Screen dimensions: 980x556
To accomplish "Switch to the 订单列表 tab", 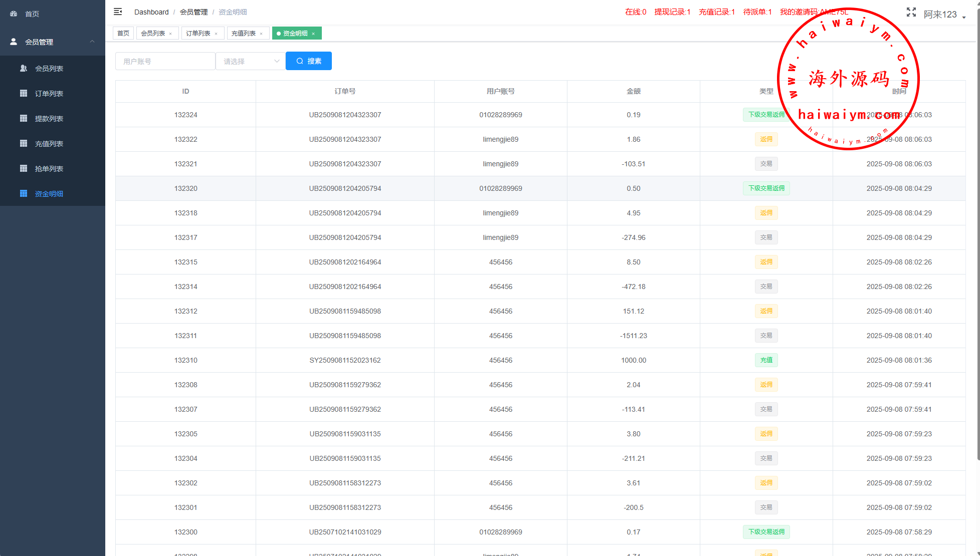I will (198, 34).
